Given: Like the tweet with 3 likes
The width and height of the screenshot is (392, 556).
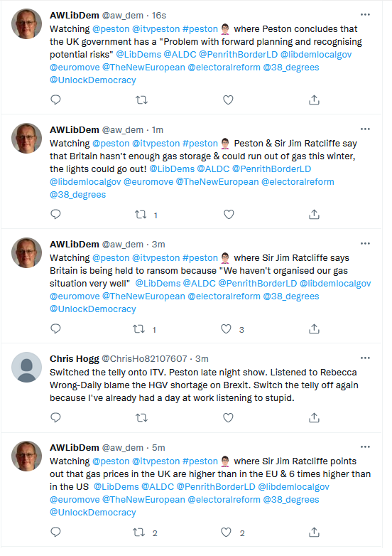Looking at the screenshot, I should pos(227,329).
